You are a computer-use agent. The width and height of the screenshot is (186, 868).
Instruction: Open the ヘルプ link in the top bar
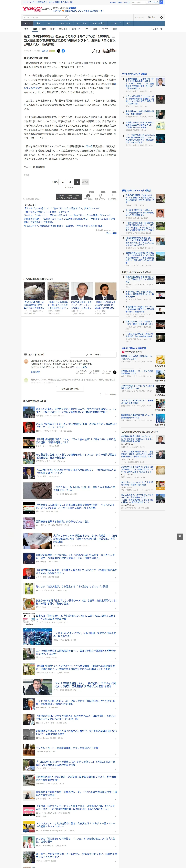(x=127, y=2)
